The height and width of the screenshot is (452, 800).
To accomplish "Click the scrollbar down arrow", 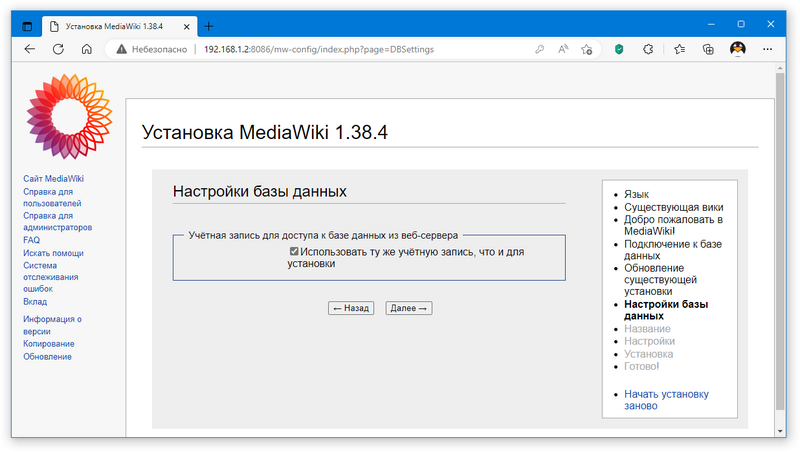I will click(780, 431).
